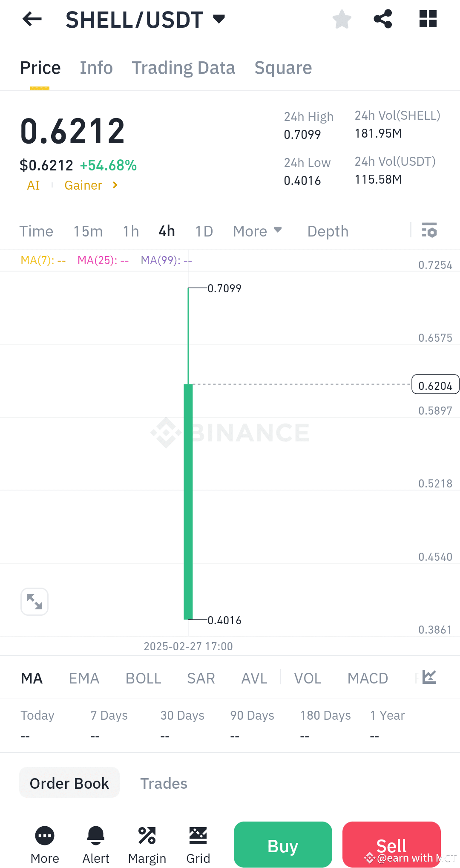
Task: Switch to the Trading Data tab
Action: [183, 67]
